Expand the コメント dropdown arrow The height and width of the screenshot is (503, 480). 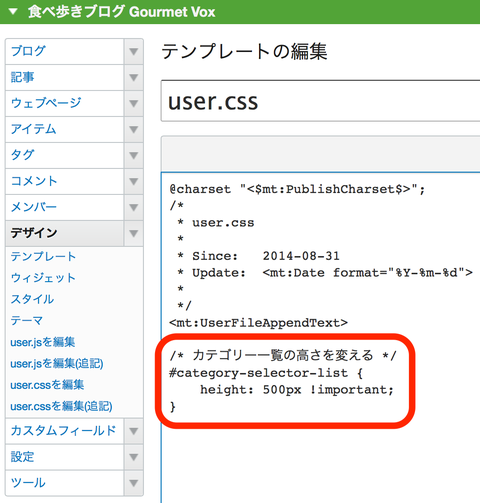(134, 182)
